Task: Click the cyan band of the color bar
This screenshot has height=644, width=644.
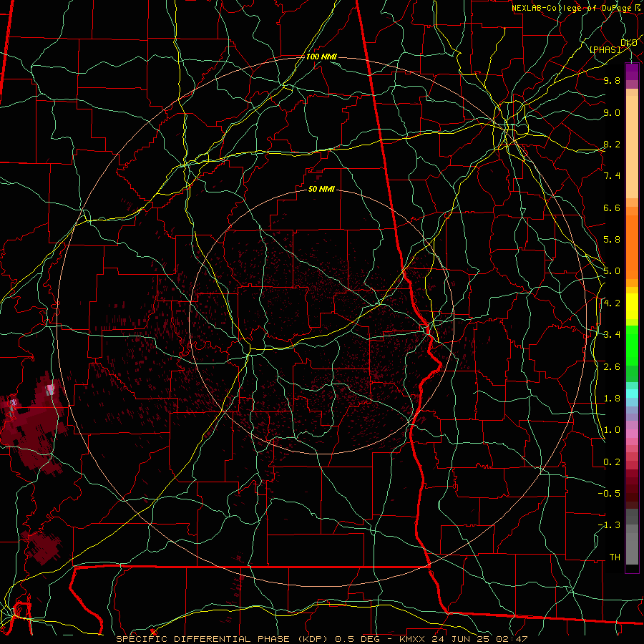Action: point(632,394)
